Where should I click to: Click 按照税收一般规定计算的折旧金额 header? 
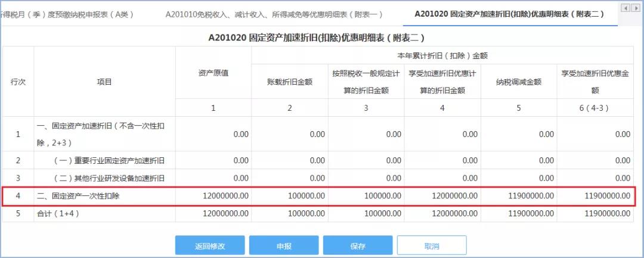366,82
